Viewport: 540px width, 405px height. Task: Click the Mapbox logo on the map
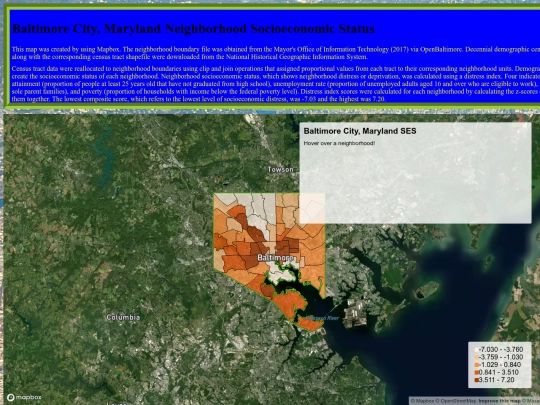[x=24, y=397]
